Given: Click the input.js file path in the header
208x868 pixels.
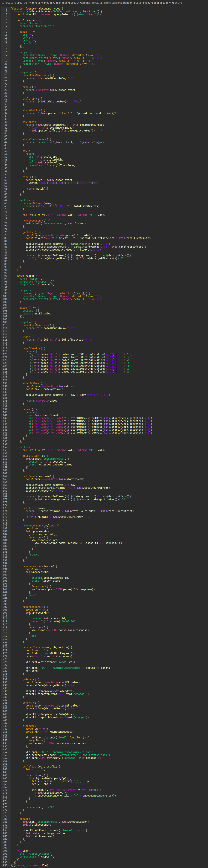Looking at the screenshot, I should point(105,3).
